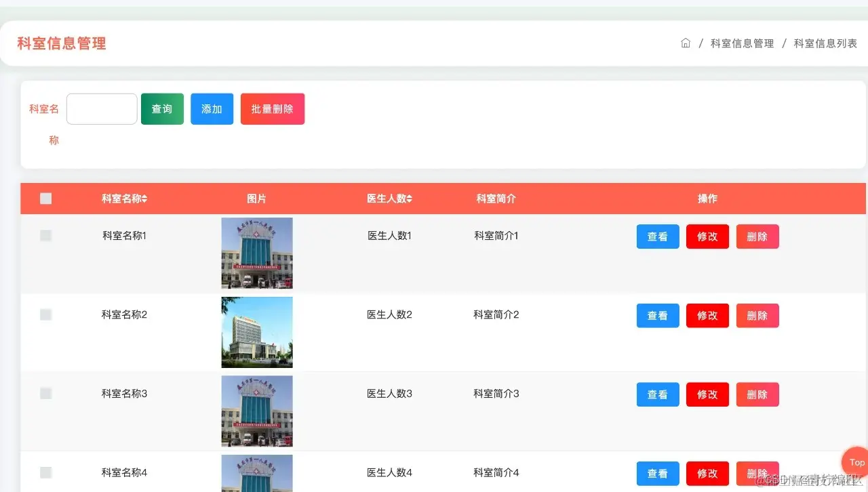Viewport: 868px width, 492px height.
Task: Click the green 查询 button
Action: coord(162,109)
